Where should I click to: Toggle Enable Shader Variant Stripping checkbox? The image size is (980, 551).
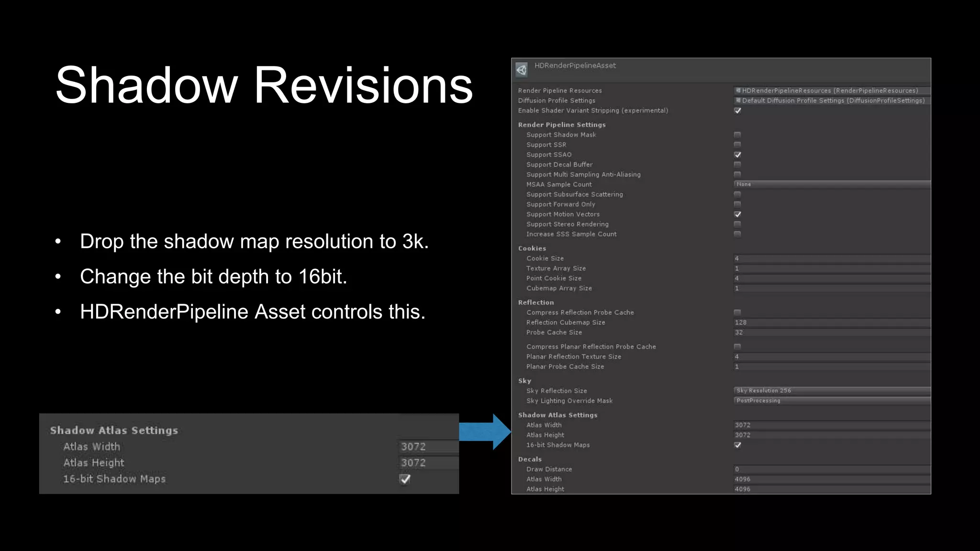737,110
